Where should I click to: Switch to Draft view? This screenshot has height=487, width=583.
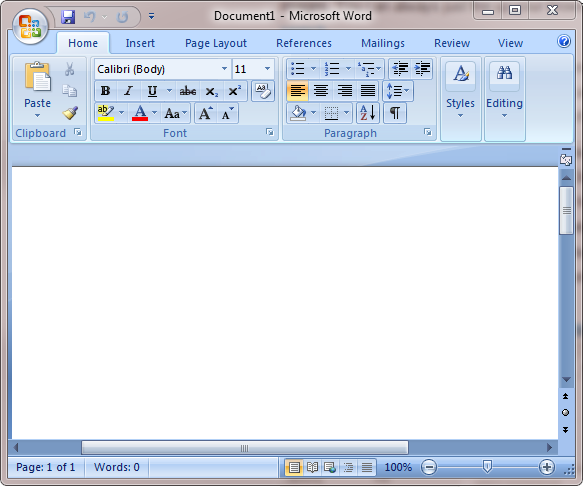coord(367,467)
